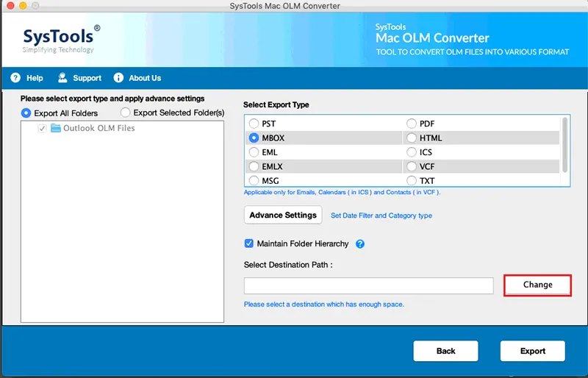588x378 pixels.
Task: Select Export Selected Folder(s) radio button
Action: click(125, 113)
